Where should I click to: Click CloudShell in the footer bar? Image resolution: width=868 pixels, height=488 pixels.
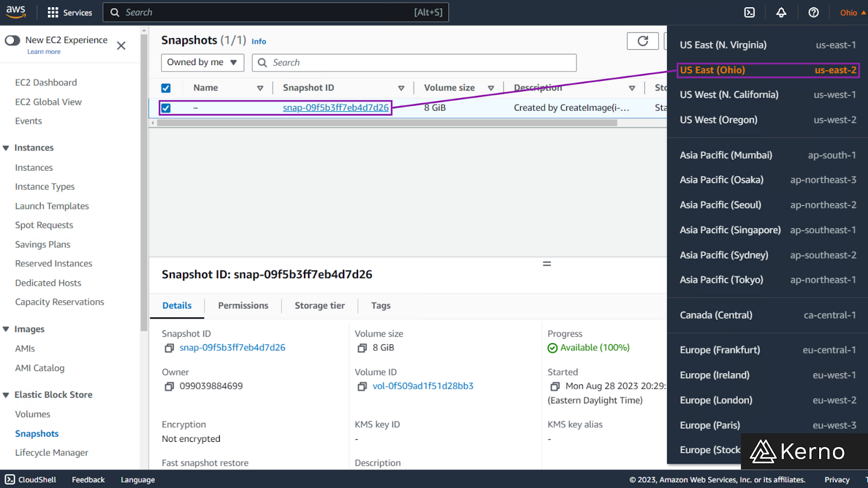point(31,479)
